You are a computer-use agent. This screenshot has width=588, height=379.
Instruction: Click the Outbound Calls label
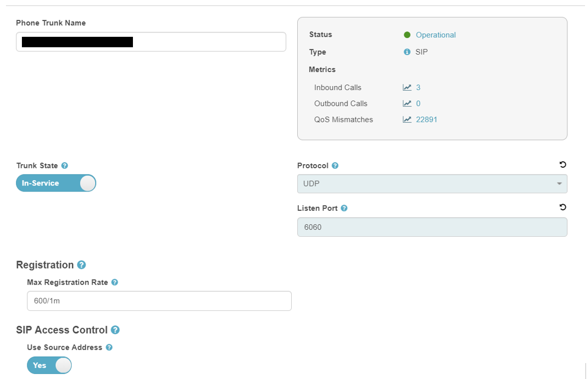pos(341,104)
